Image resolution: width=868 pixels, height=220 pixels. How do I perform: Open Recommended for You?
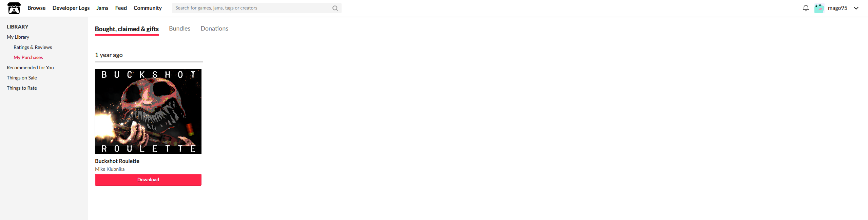[x=30, y=68]
